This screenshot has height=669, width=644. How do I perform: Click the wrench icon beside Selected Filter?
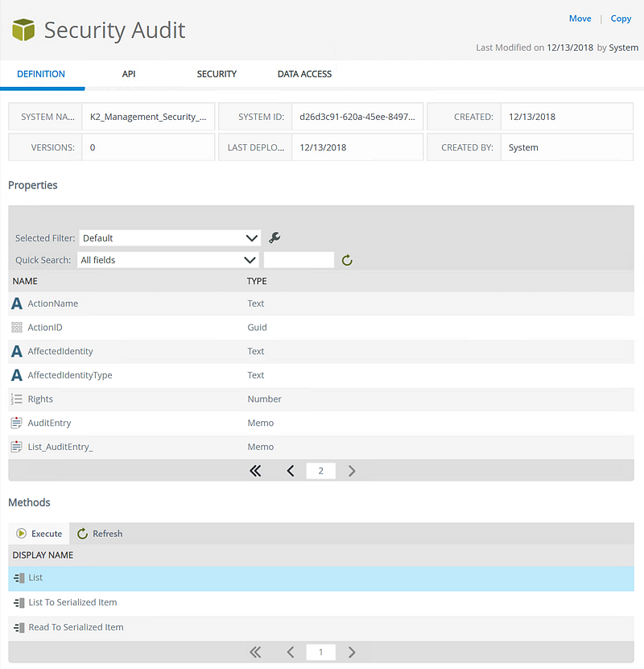coord(275,237)
